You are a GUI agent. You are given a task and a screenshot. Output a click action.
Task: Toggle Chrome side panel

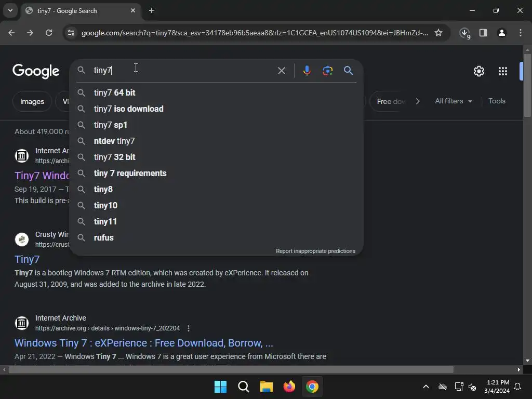[x=483, y=33]
